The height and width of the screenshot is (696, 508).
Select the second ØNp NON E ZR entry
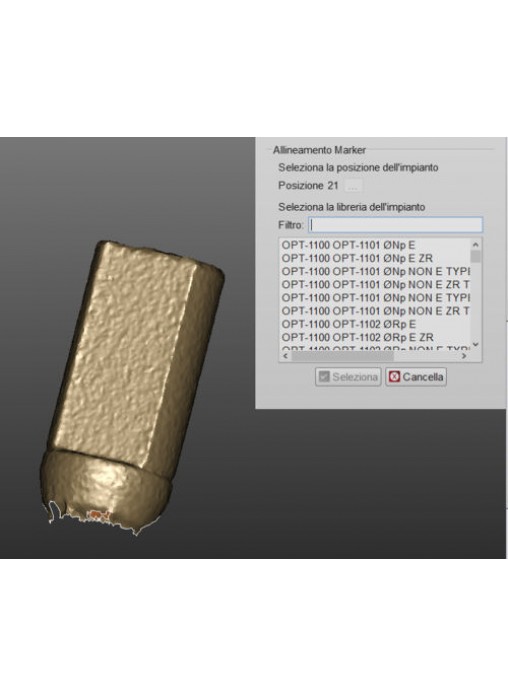[375, 311]
